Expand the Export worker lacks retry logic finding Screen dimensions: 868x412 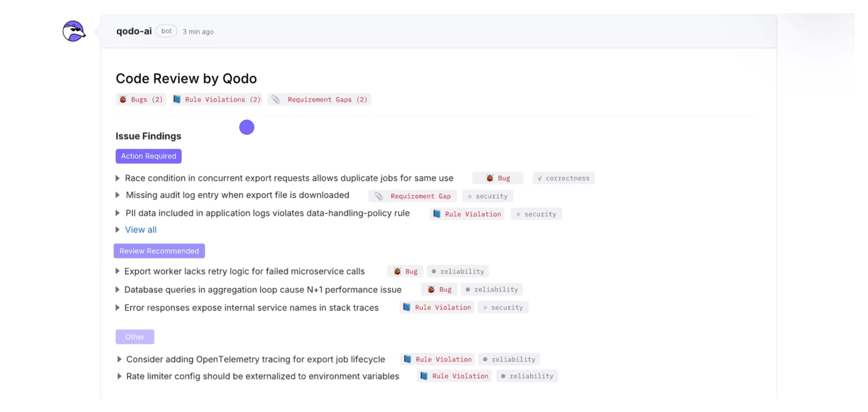click(118, 271)
